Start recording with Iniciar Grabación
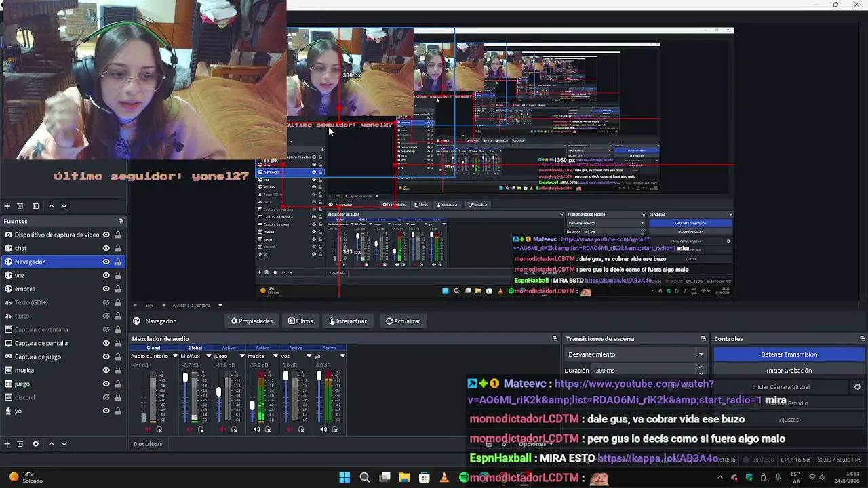Viewport: 868px width, 488px height. (x=789, y=371)
